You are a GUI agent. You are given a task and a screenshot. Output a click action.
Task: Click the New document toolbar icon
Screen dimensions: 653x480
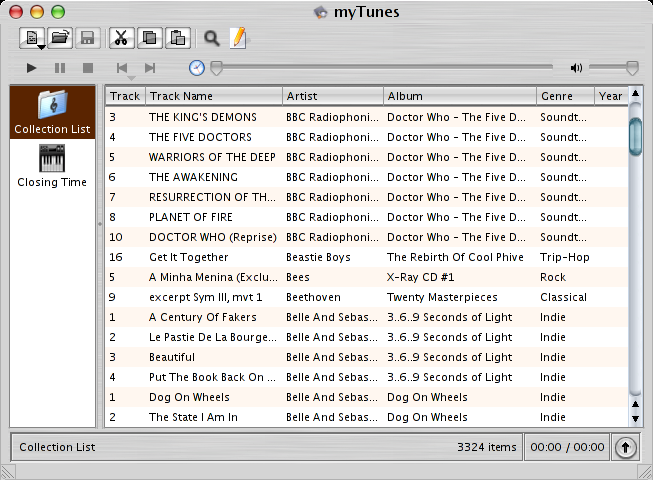coord(32,38)
